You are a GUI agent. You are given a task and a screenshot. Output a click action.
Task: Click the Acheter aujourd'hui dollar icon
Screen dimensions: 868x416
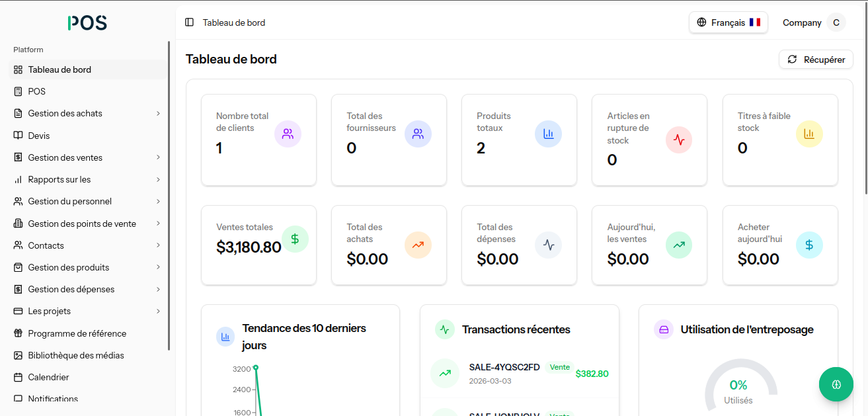click(x=809, y=245)
